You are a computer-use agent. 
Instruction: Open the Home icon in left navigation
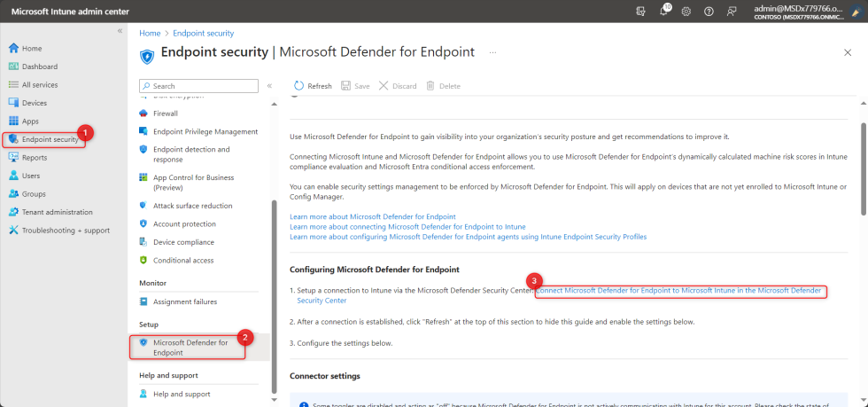pos(14,48)
